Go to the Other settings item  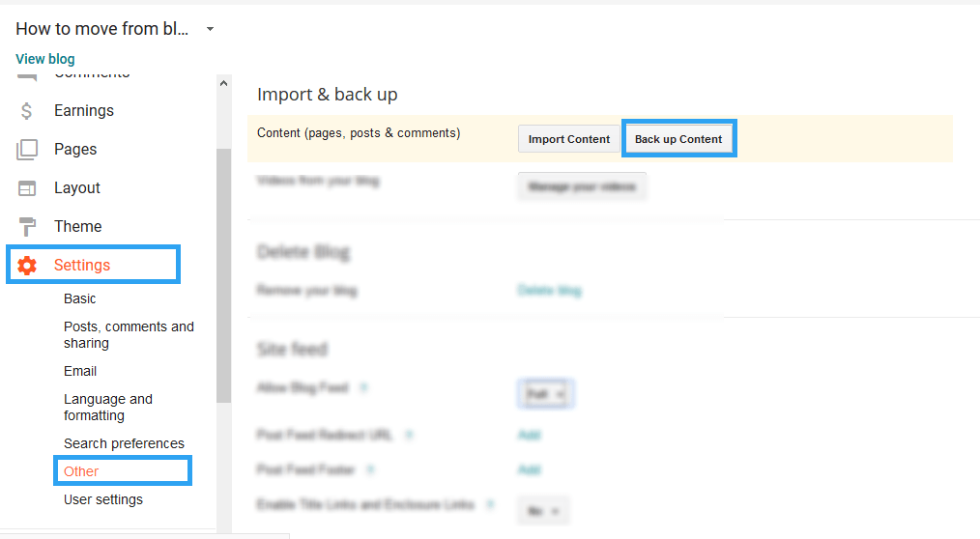[81, 471]
